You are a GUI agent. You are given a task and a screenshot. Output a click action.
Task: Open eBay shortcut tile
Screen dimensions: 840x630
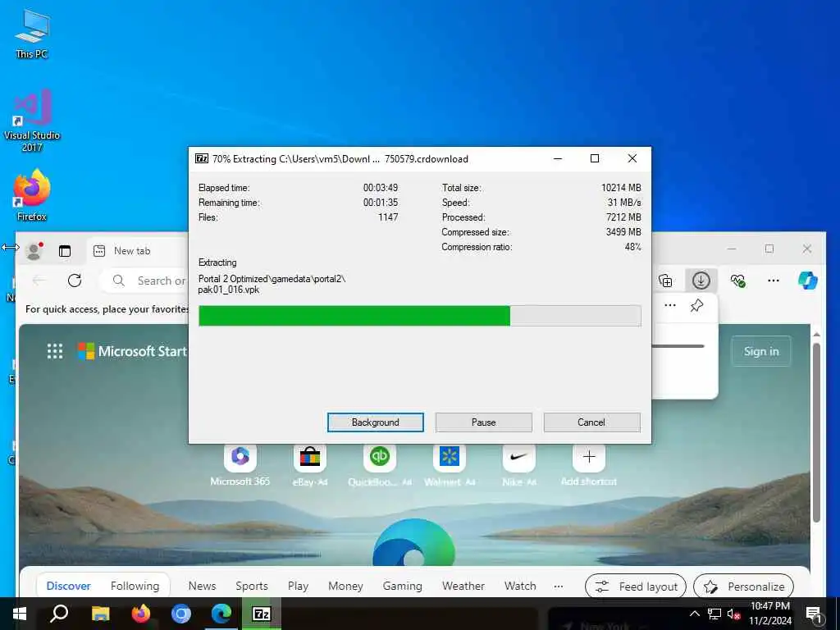tap(309, 464)
